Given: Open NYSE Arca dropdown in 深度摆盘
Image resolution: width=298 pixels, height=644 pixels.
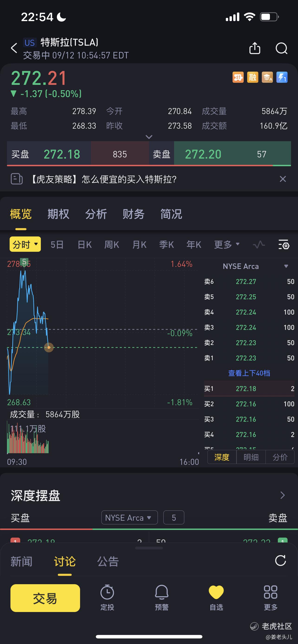Looking at the screenshot, I should click(129, 517).
